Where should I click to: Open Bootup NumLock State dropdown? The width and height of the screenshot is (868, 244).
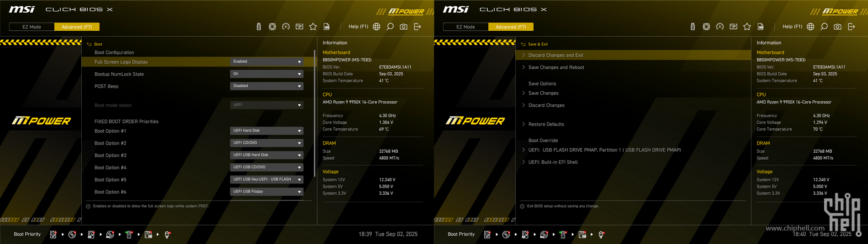coord(267,74)
